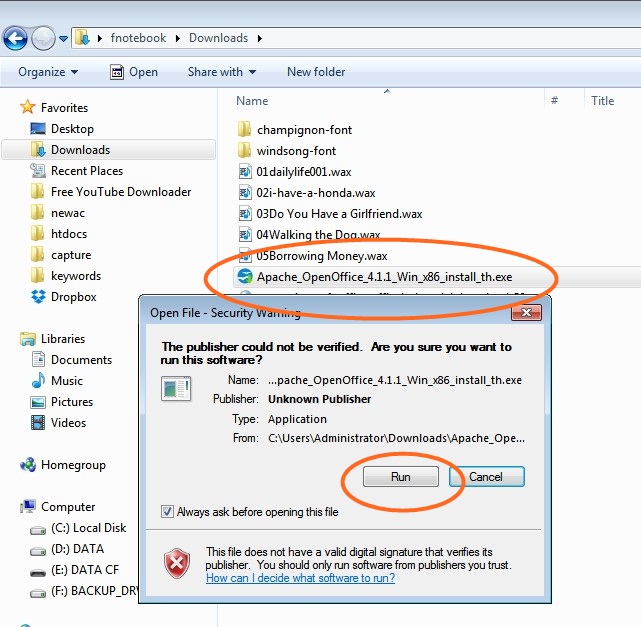Click the Title column header

[x=603, y=101]
